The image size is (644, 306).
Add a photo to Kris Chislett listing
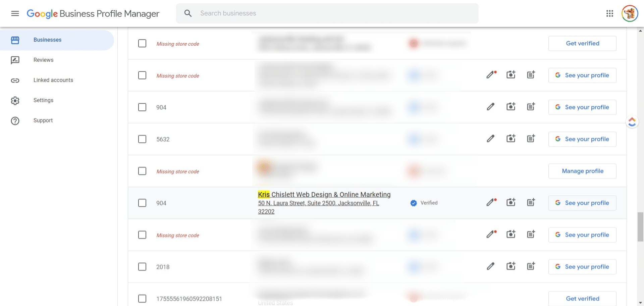pyautogui.click(x=511, y=202)
